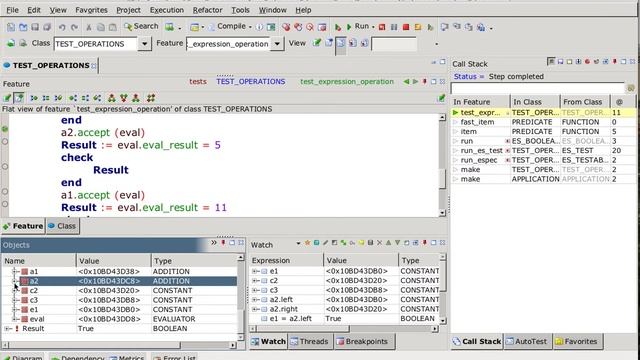Click the step debug icon left of Run
Viewport: 640px width, 360px height.
pyautogui.click(x=338, y=27)
